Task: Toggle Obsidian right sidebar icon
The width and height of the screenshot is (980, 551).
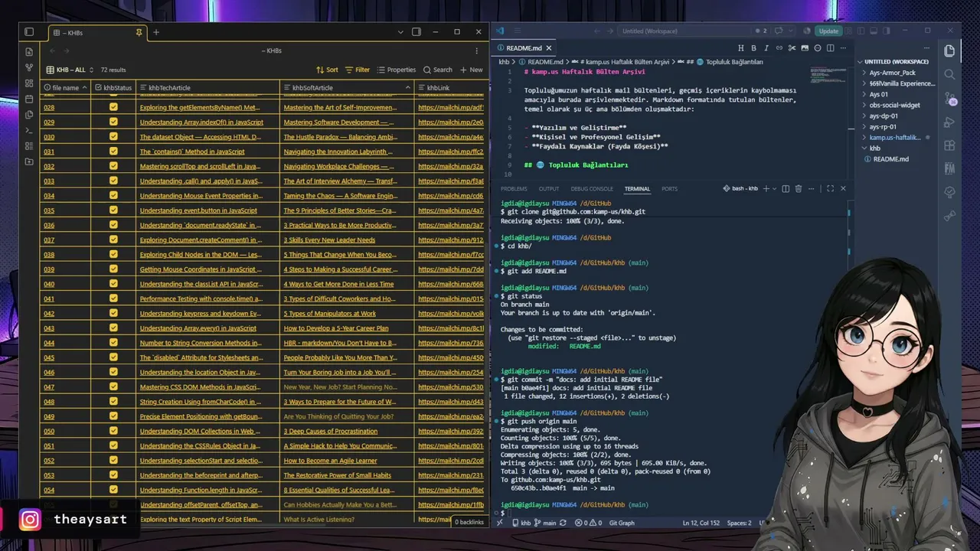Action: tap(416, 32)
